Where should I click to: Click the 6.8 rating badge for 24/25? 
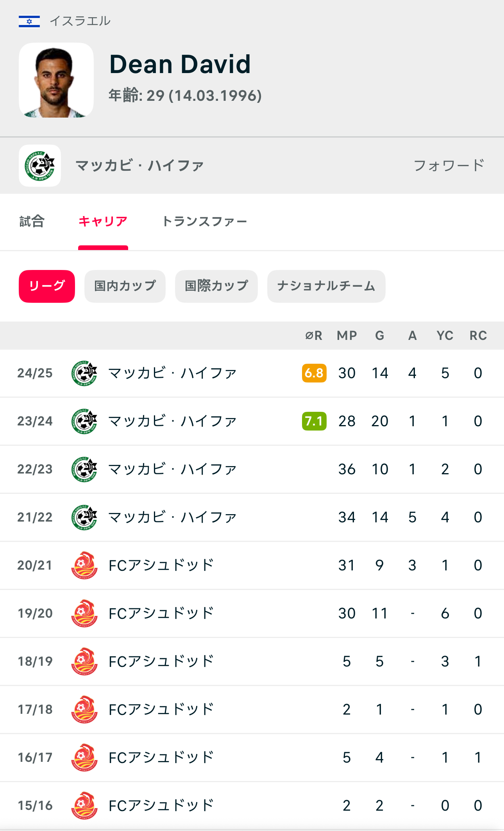tap(314, 373)
